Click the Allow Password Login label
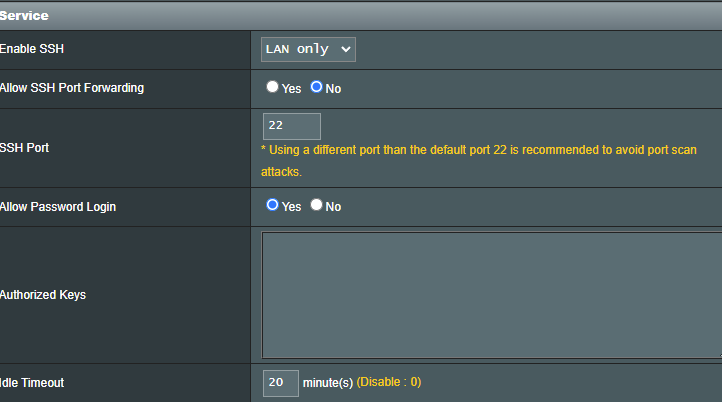 coord(58,207)
